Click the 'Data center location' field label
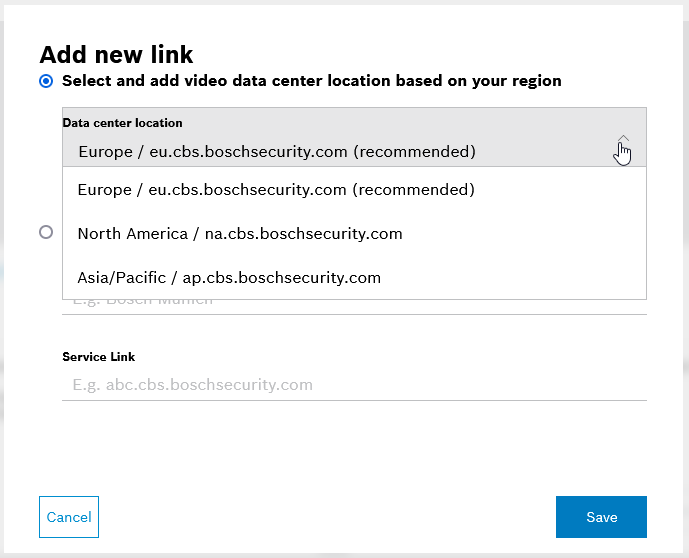The height and width of the screenshot is (558, 689). [x=122, y=123]
